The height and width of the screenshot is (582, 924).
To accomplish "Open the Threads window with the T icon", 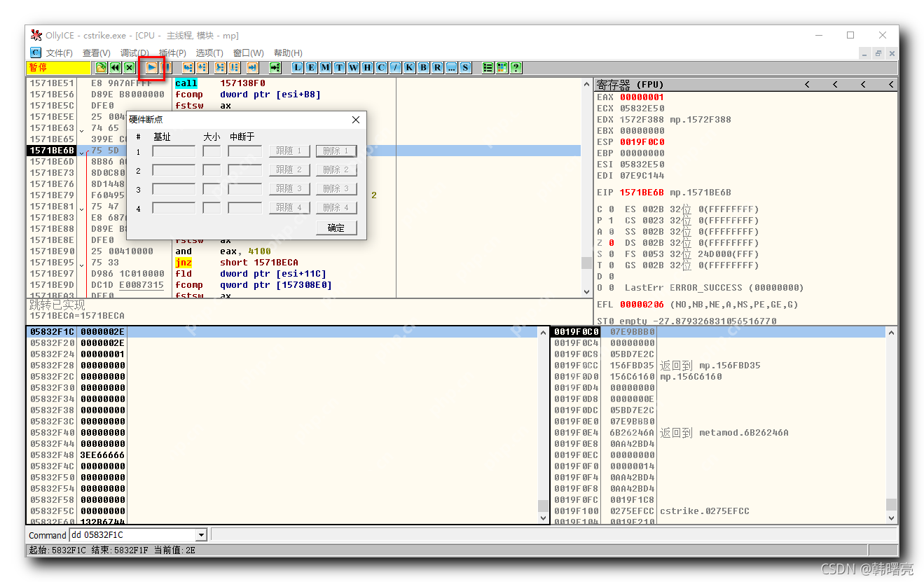I will tap(339, 67).
